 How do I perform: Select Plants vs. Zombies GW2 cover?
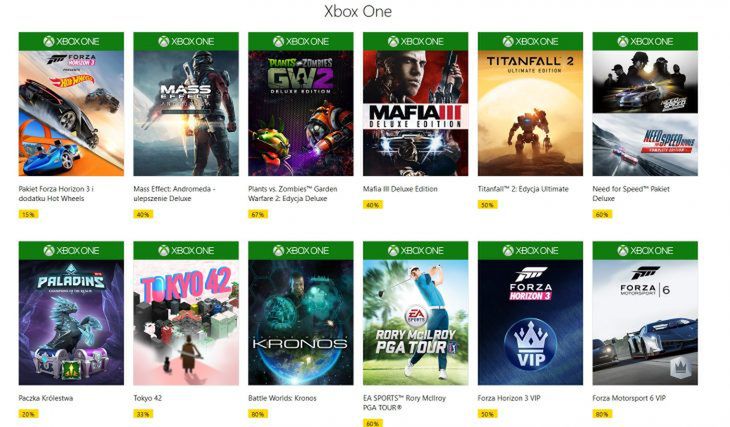301,113
